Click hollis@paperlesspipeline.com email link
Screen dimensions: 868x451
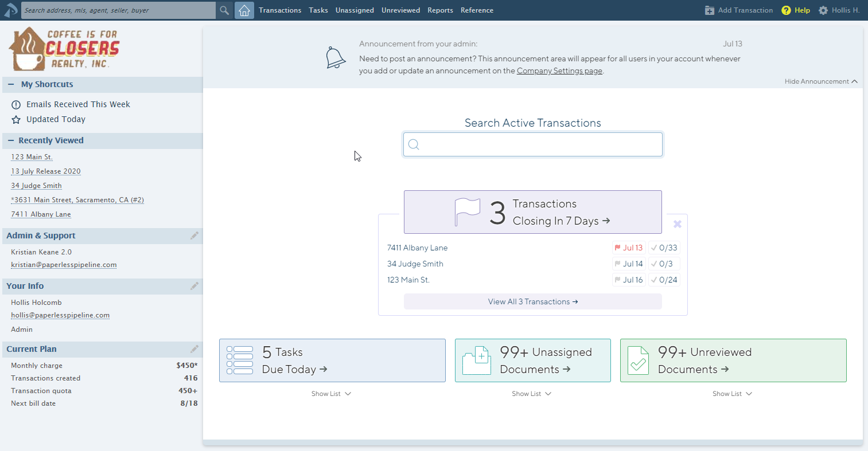(60, 315)
